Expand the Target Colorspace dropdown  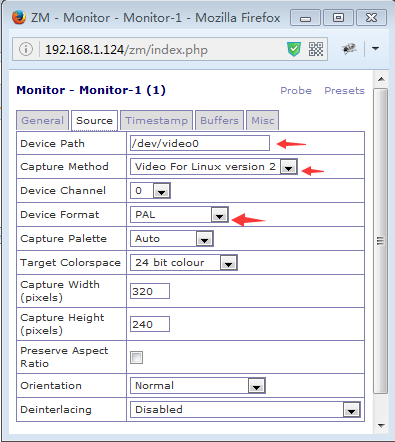[184, 263]
